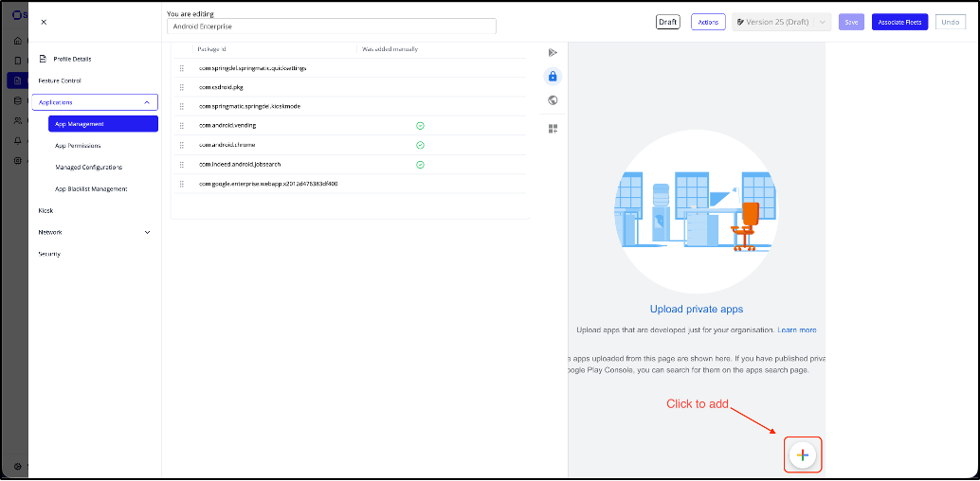Viewport: 980px width, 481px height.
Task: Follow the Learn more link
Action: tap(797, 330)
